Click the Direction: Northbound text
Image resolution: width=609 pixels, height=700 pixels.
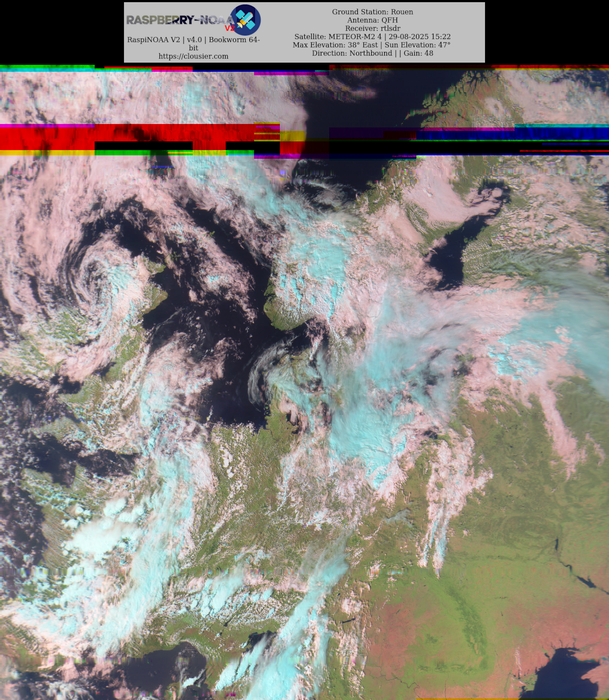coord(352,53)
